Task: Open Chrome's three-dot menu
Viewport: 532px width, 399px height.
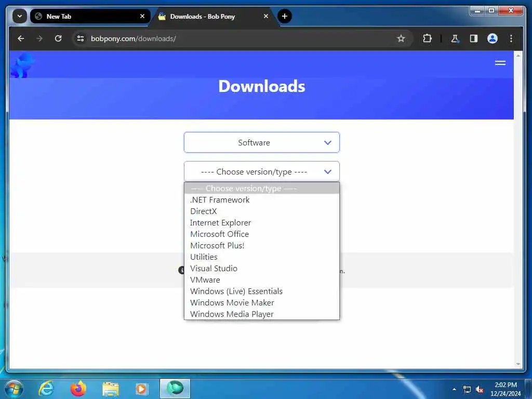Action: (511, 38)
